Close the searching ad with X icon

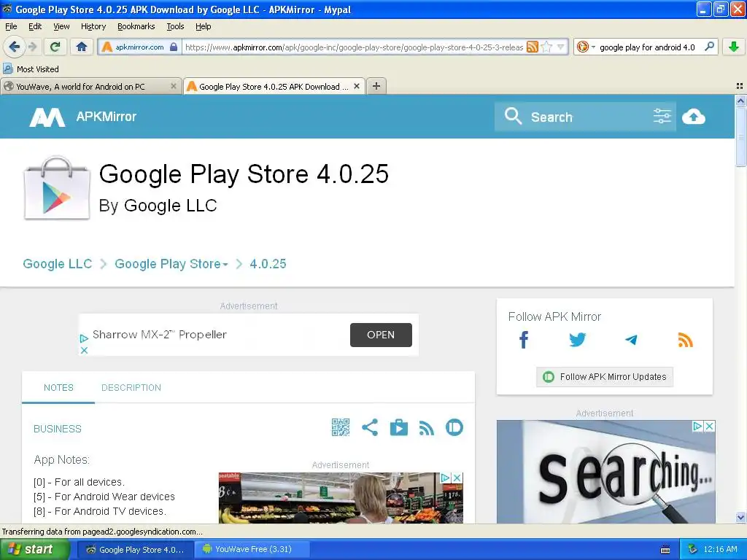point(709,426)
